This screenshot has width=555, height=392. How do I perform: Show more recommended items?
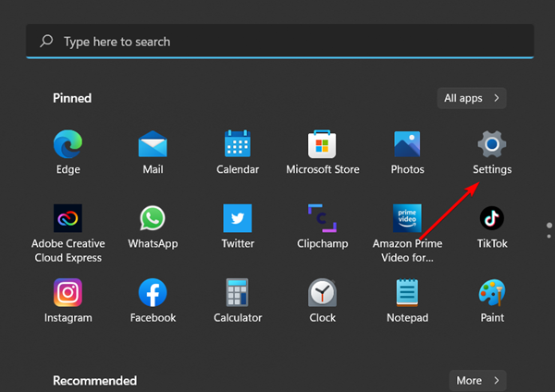[477, 380]
